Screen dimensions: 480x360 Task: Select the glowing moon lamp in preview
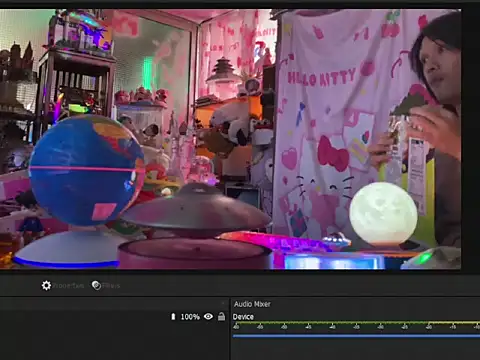[x=383, y=214]
